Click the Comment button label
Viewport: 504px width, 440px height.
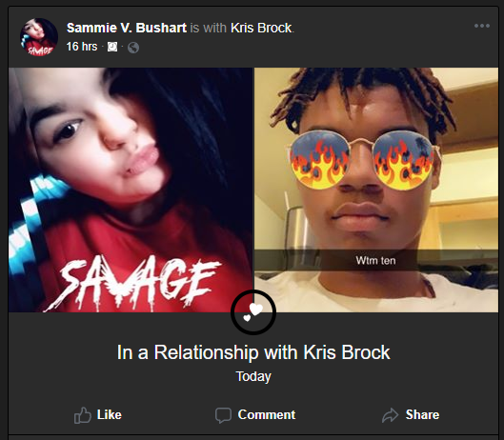click(267, 415)
